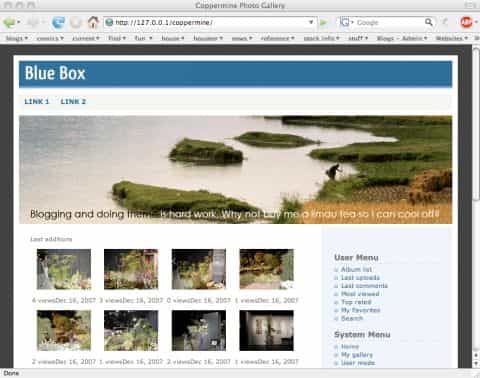Open the comics bookmark folder
Viewport: 480px width, 378px height.
50,38
